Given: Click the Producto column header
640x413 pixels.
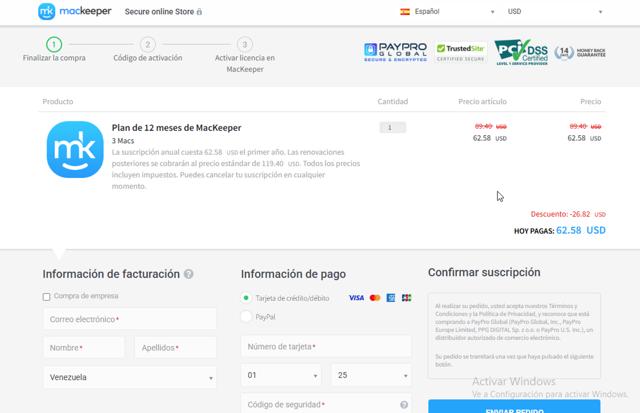Looking at the screenshot, I should 58,101.
